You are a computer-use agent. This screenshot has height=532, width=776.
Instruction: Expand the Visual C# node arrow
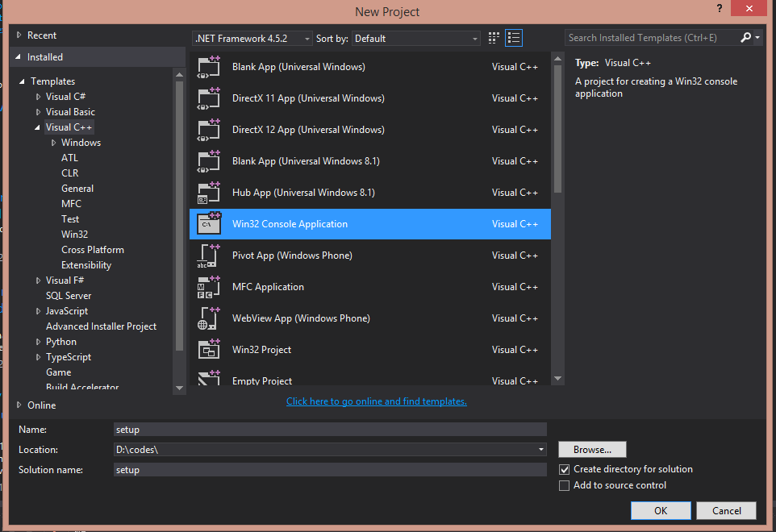click(38, 97)
